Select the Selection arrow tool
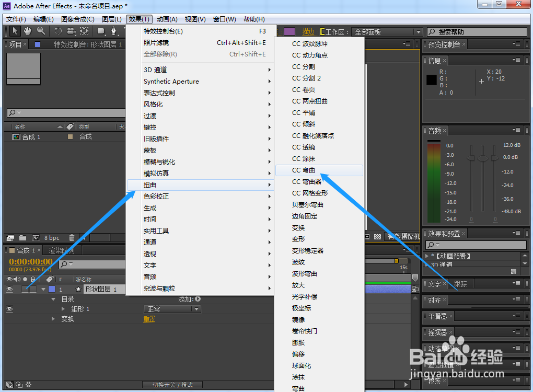The image size is (533, 392). point(15,31)
